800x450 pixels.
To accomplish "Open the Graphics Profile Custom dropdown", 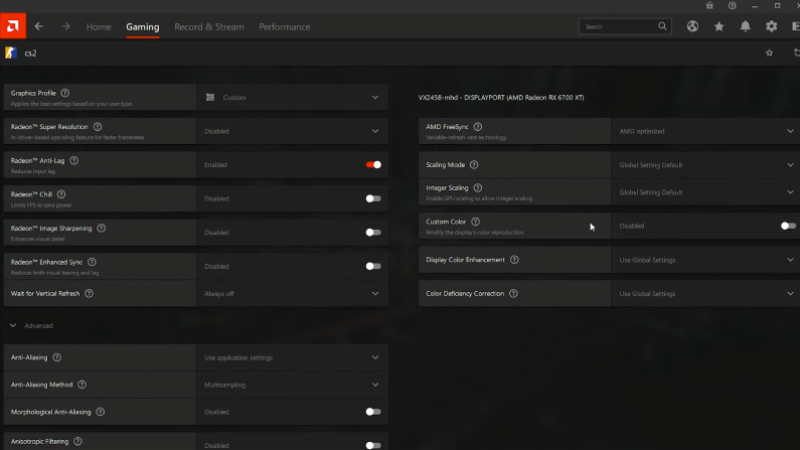I will tap(292, 97).
